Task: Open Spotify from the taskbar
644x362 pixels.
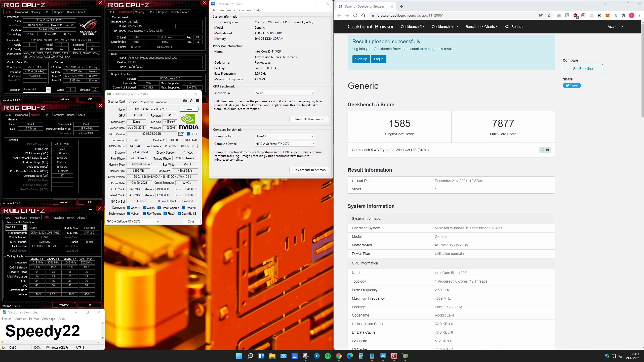Action: [x=328, y=356]
